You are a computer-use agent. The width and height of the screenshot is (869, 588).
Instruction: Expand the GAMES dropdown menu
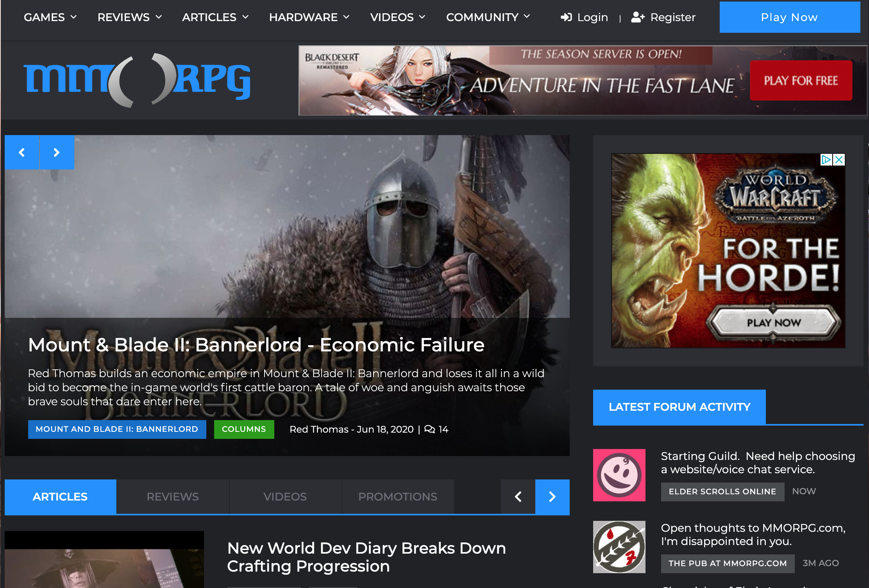pyautogui.click(x=50, y=17)
